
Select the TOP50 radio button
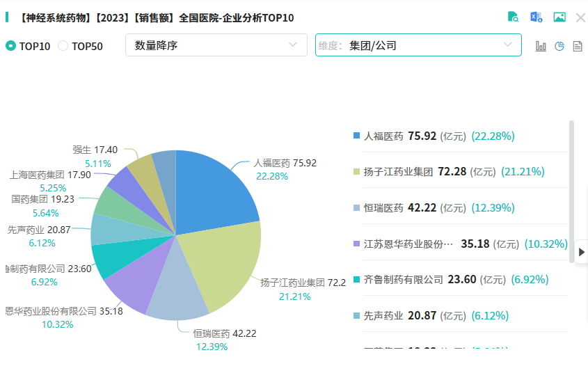63,46
